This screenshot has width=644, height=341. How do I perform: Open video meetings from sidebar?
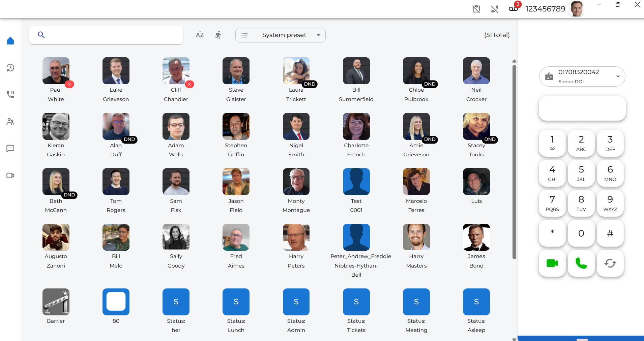point(10,176)
